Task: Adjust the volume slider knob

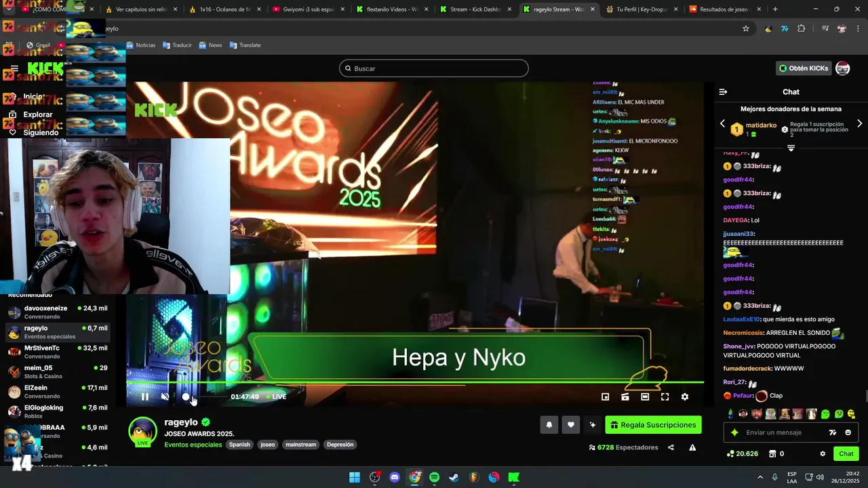Action: (x=186, y=396)
